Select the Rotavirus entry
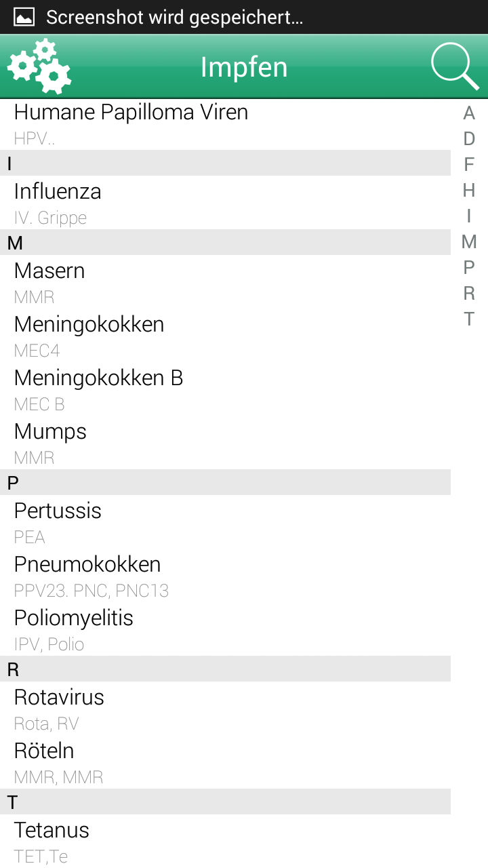The height and width of the screenshot is (868, 488). [225, 709]
